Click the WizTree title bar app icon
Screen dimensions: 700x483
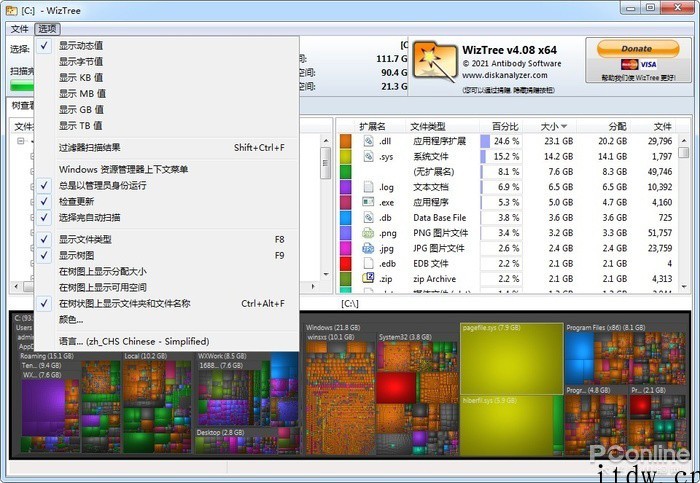tap(12, 10)
